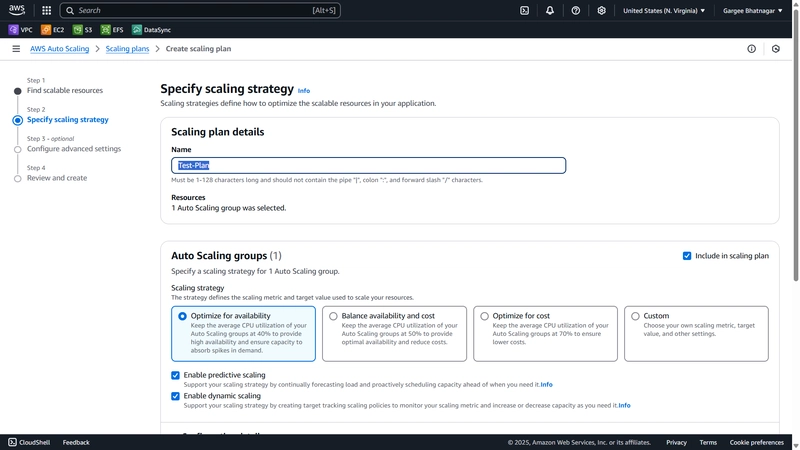Select Balance availability and cost option

[394, 334]
